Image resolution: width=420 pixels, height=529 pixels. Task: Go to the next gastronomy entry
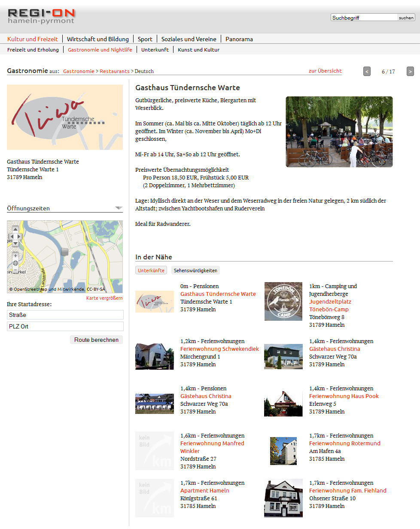pos(410,71)
